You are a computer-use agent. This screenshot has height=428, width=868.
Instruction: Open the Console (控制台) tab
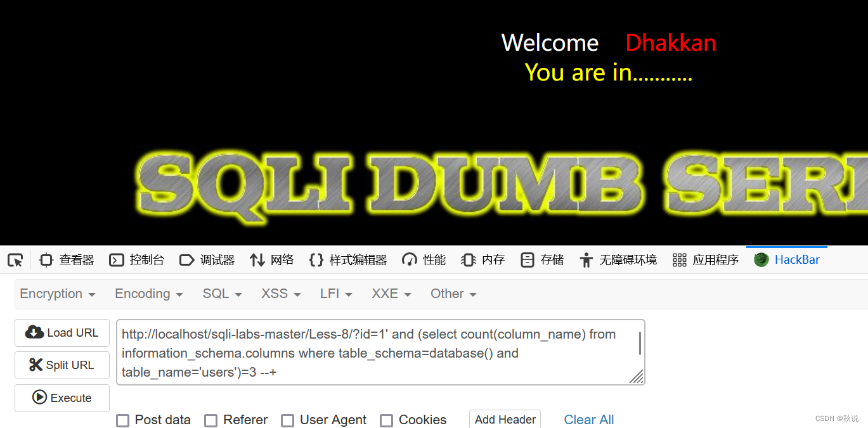pos(136,260)
